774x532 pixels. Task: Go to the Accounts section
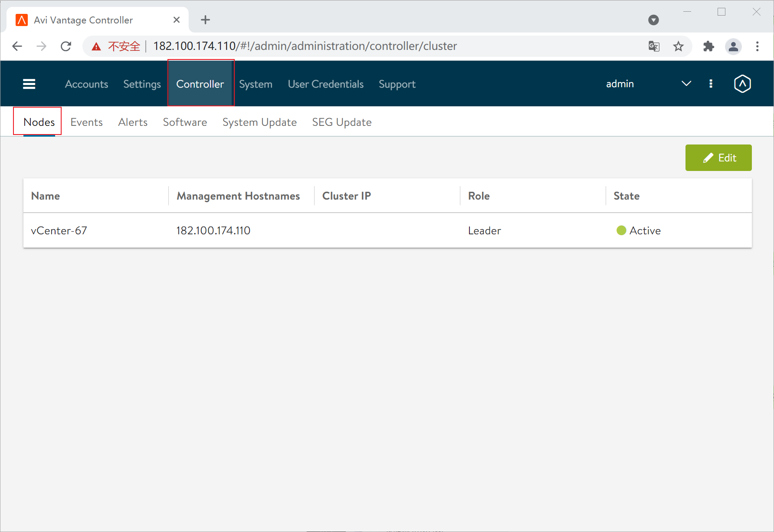click(86, 84)
